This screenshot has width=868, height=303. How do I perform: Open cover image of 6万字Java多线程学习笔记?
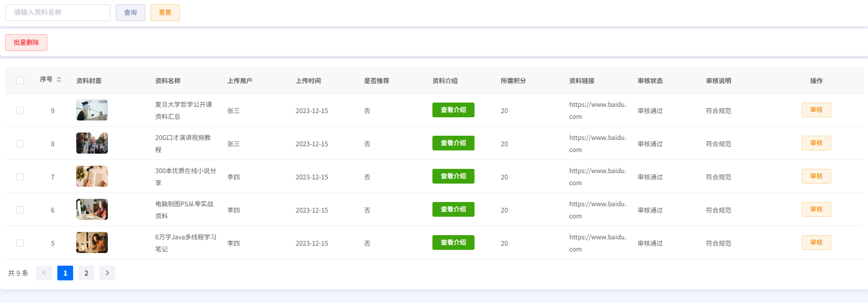pyautogui.click(x=92, y=243)
